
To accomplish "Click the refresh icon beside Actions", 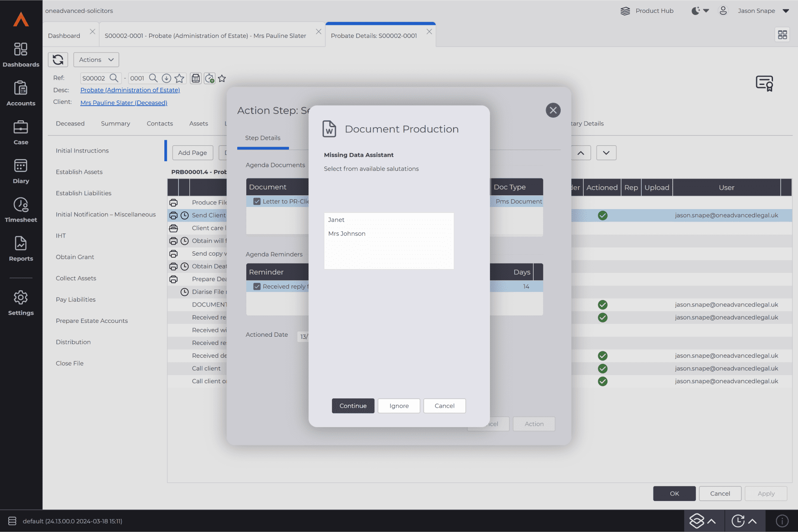I will click(58, 59).
